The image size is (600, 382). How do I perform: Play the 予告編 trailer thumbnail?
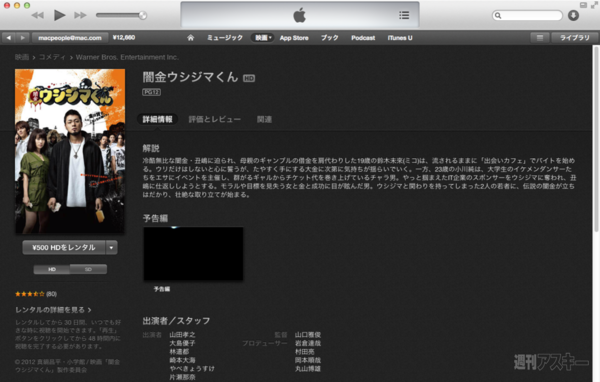(x=193, y=254)
